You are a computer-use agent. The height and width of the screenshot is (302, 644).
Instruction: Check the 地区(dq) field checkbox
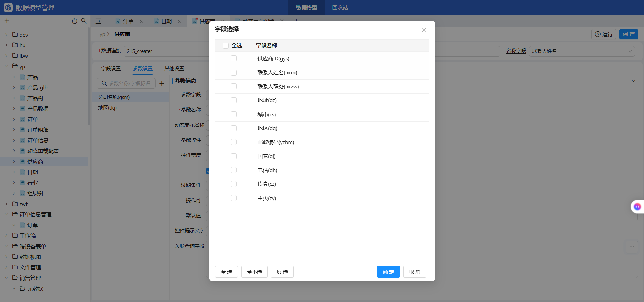click(x=234, y=128)
